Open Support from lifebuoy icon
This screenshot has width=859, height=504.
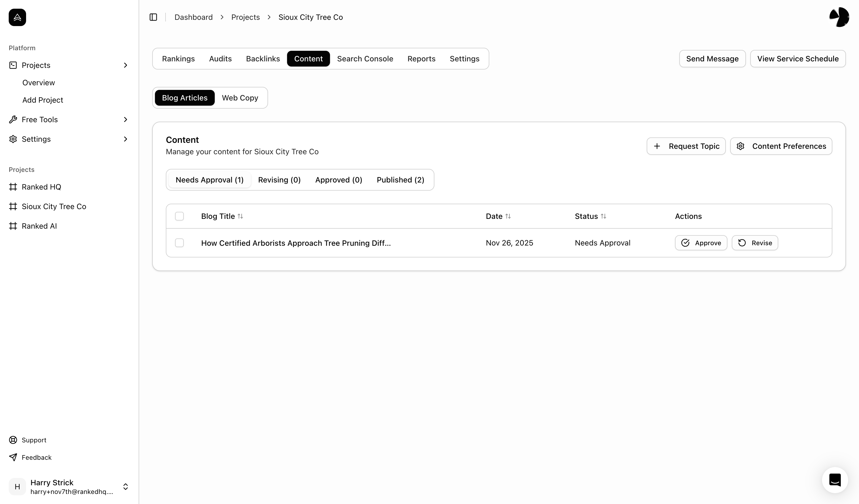(13, 440)
